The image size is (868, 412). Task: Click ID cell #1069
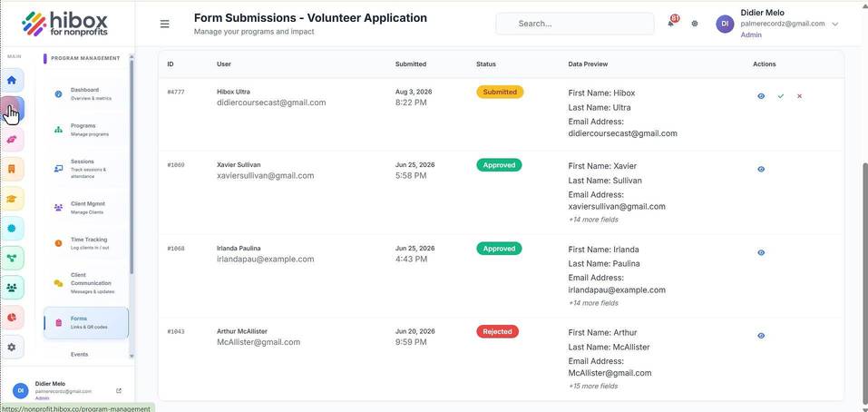176,165
